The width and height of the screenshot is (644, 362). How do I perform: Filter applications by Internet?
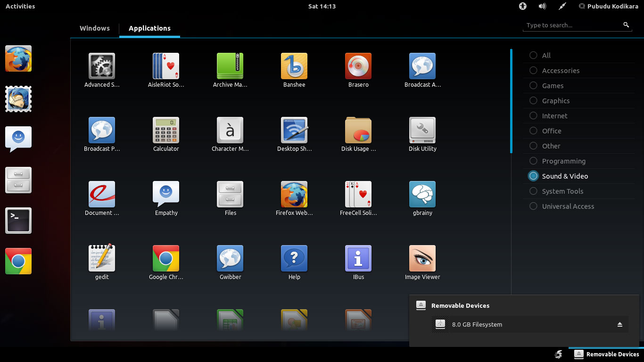[x=579, y=115]
